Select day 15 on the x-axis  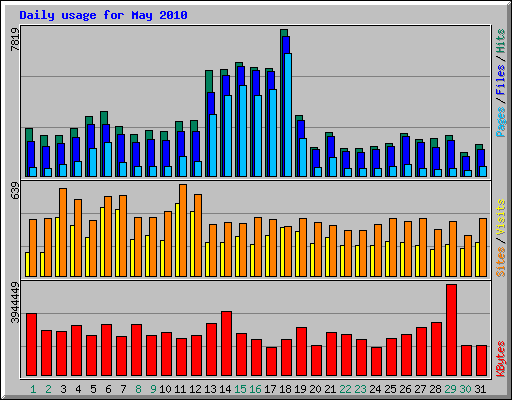pos(240,389)
